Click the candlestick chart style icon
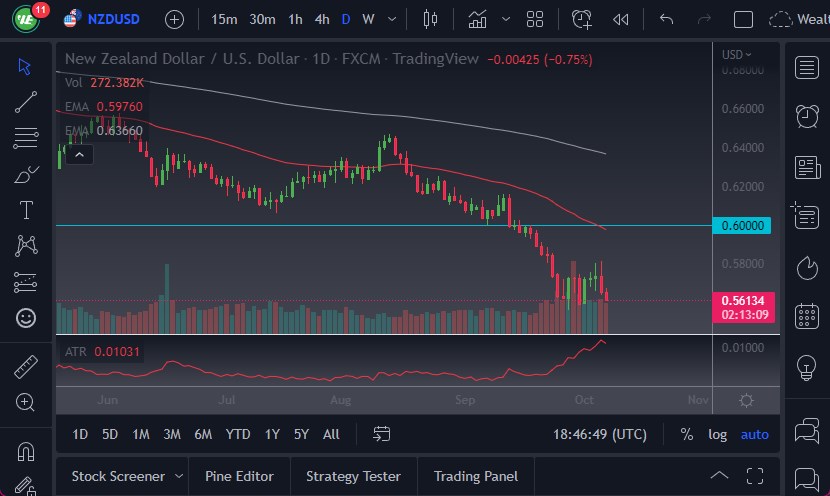Screen dimensions: 830x496 click(x=431, y=19)
